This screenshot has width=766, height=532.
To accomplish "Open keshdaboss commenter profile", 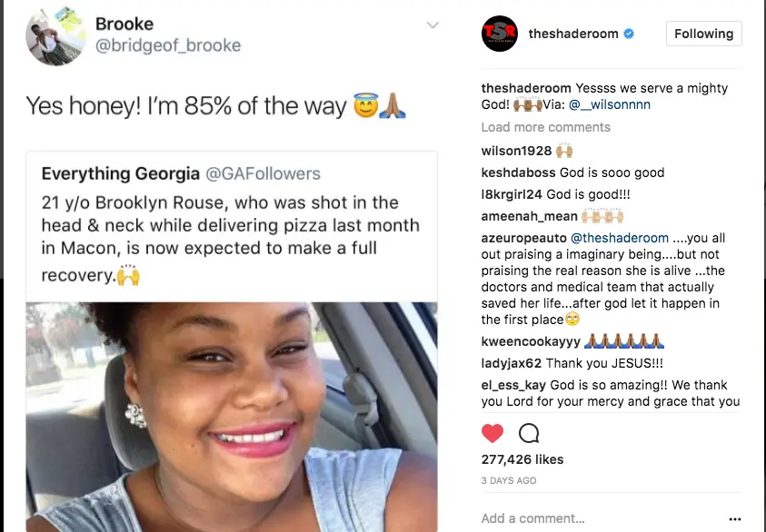I will pyautogui.click(x=518, y=172).
